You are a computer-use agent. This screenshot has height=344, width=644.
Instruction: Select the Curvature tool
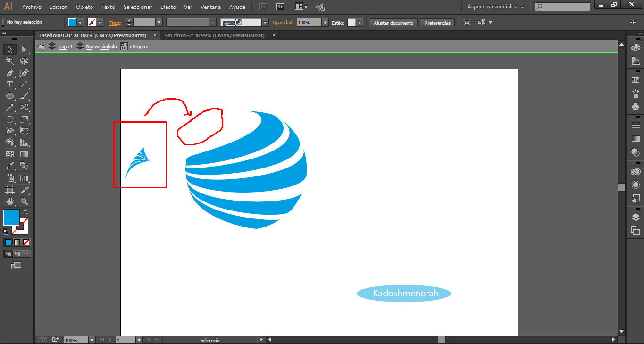click(x=24, y=73)
